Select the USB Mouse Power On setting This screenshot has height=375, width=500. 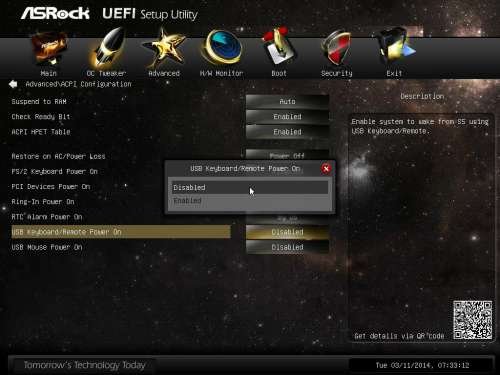47,247
